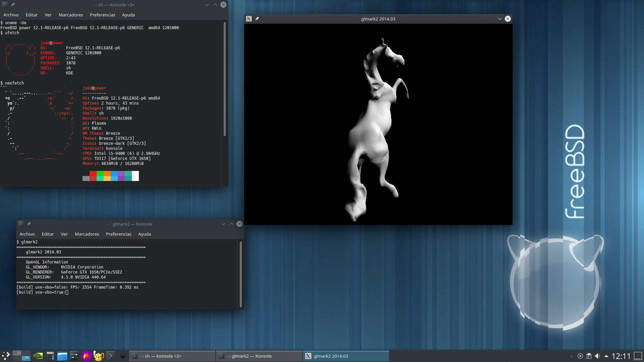644x362 pixels.
Task: Open the KDE application launcher
Action: coord(6,356)
